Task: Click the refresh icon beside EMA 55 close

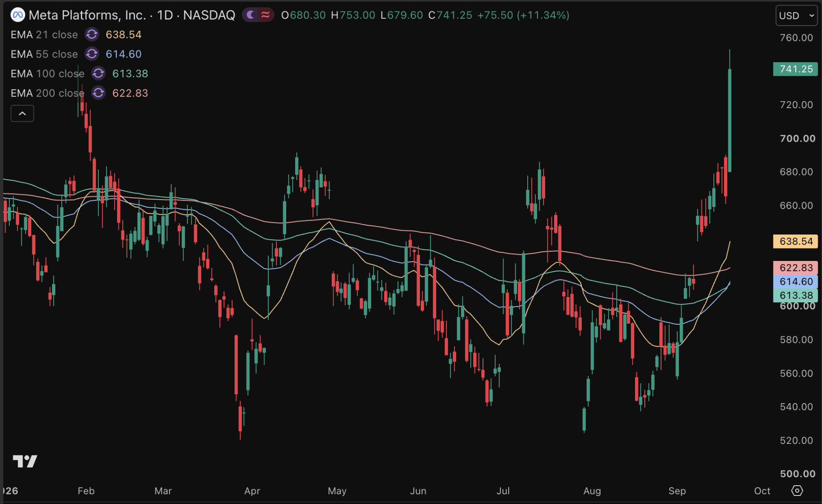Action: (92, 54)
